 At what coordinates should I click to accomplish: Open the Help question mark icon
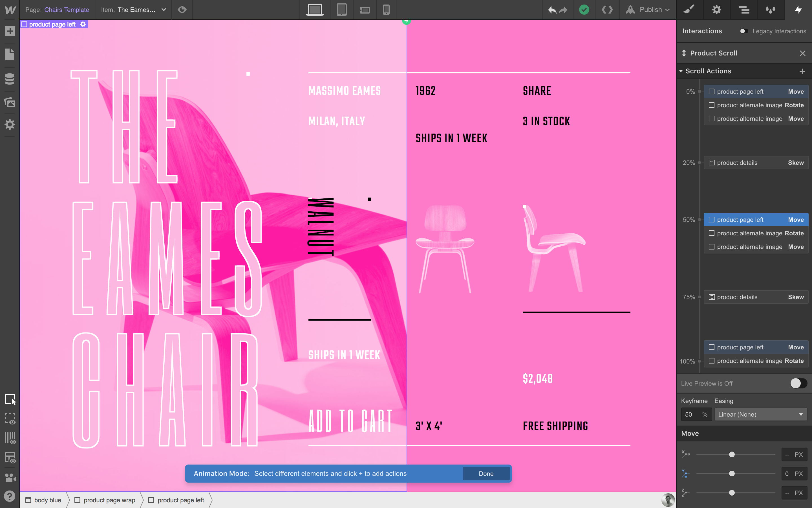[10, 496]
